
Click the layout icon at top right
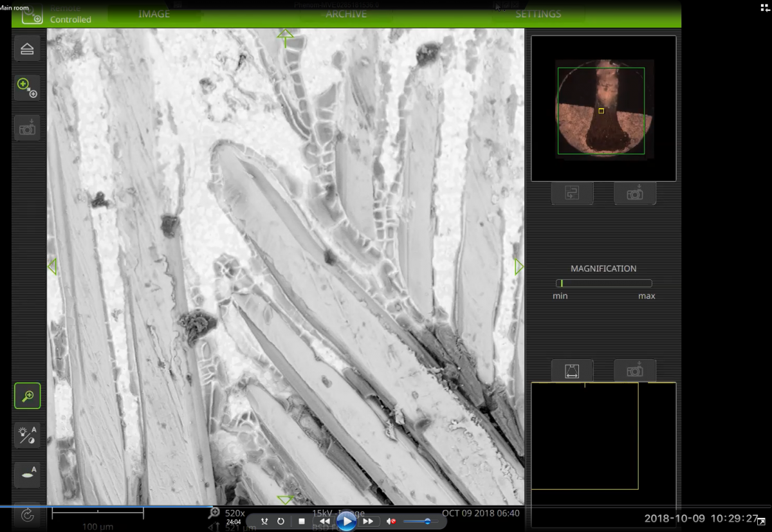(764, 8)
